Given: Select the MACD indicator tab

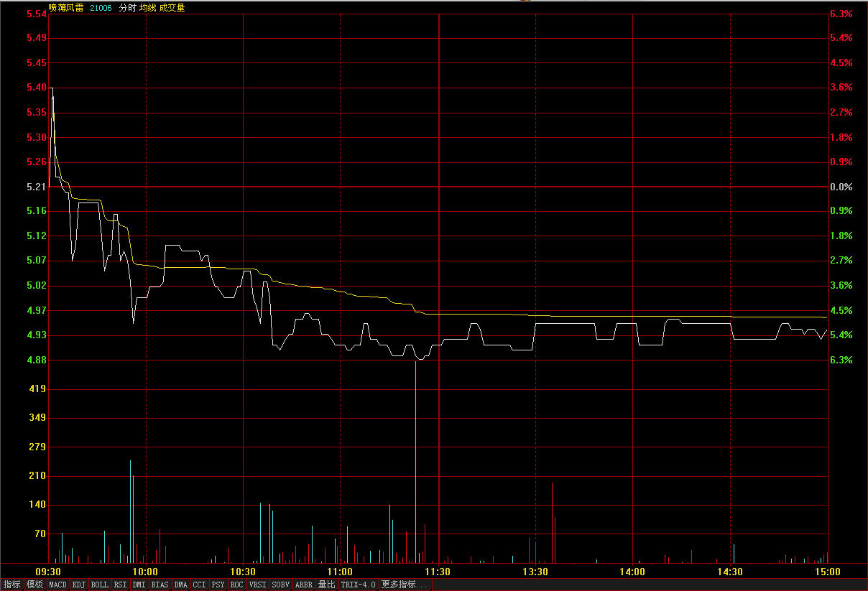Looking at the screenshot, I should (x=57, y=585).
